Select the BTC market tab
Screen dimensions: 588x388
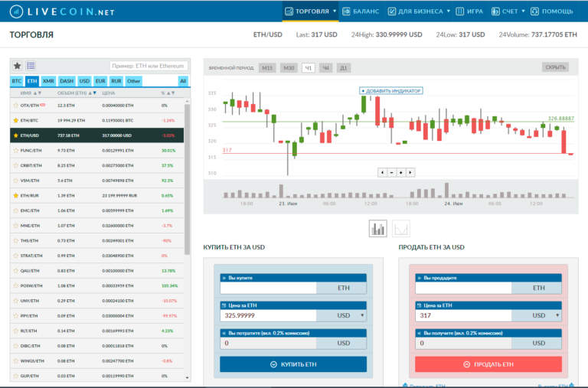[x=17, y=81]
